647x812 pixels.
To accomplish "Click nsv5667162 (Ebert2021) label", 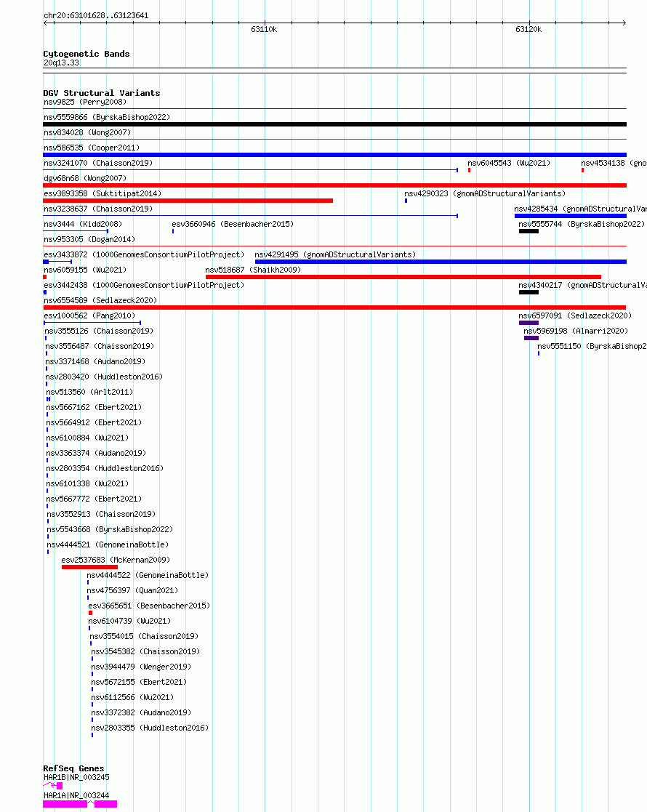I will [94, 408].
